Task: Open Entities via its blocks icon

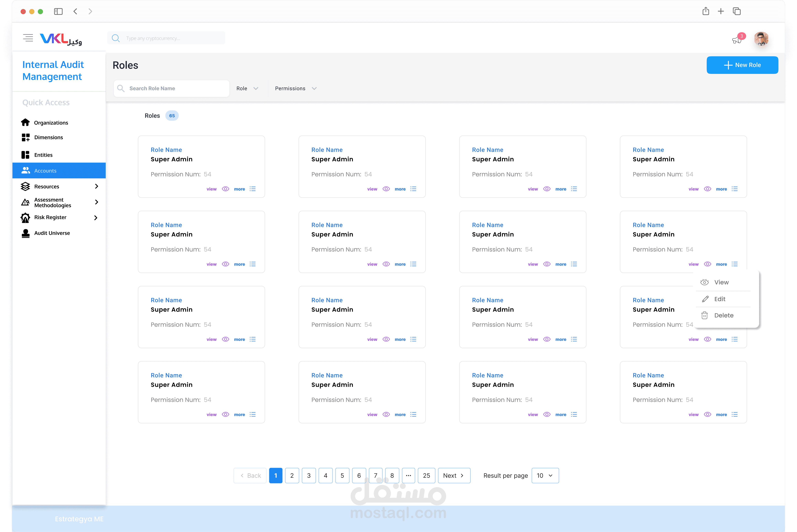Action: [x=25, y=155]
